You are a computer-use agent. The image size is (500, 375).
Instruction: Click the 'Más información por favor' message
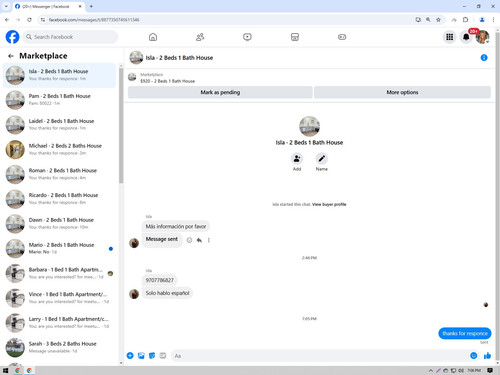click(x=176, y=226)
